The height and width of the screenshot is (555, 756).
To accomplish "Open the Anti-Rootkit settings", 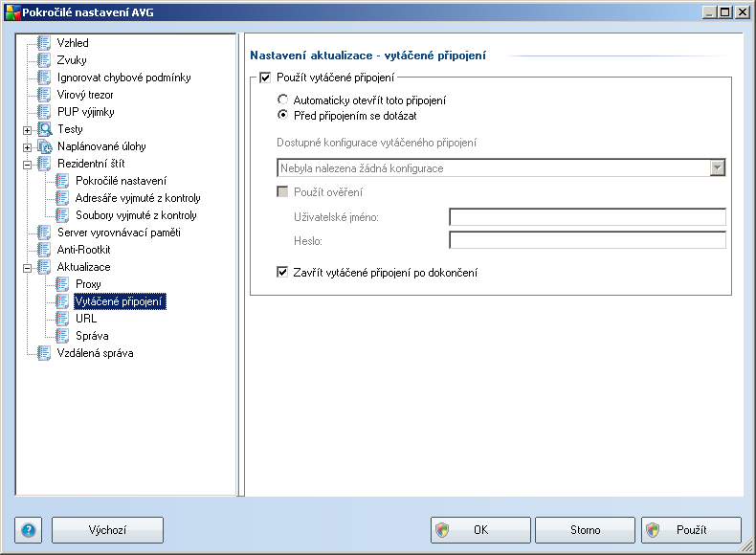I will (84, 250).
